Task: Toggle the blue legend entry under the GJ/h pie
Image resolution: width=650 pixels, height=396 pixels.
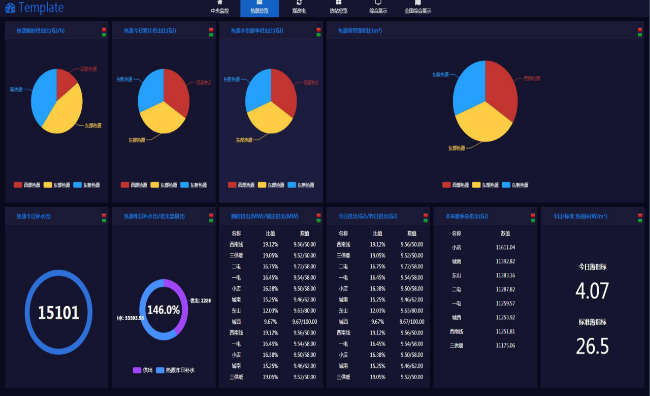Action: tap(87, 185)
